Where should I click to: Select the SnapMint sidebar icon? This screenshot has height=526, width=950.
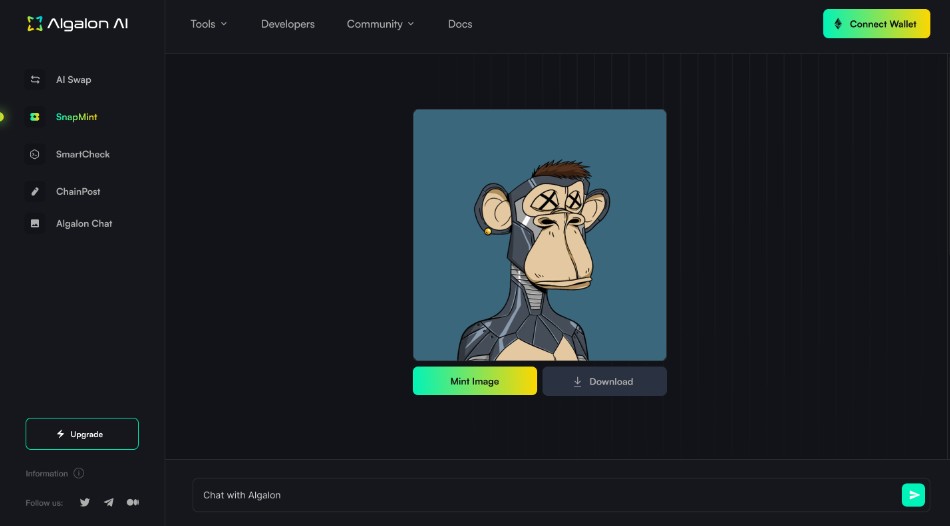35,117
